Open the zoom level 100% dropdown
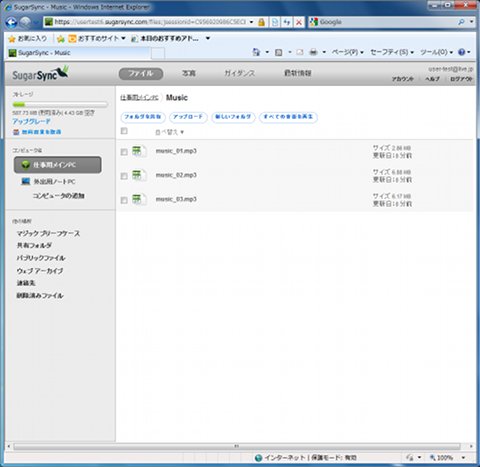Screen dimensions: 480x467 [463, 458]
